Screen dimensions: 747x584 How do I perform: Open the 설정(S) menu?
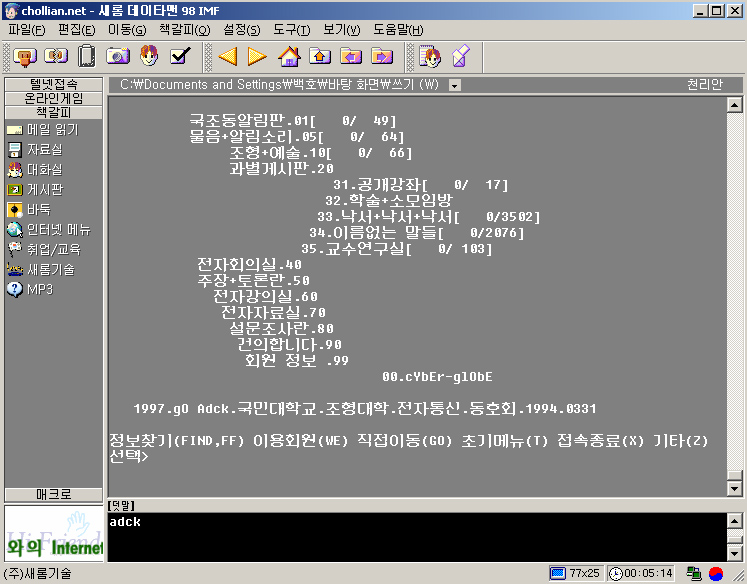(242, 30)
